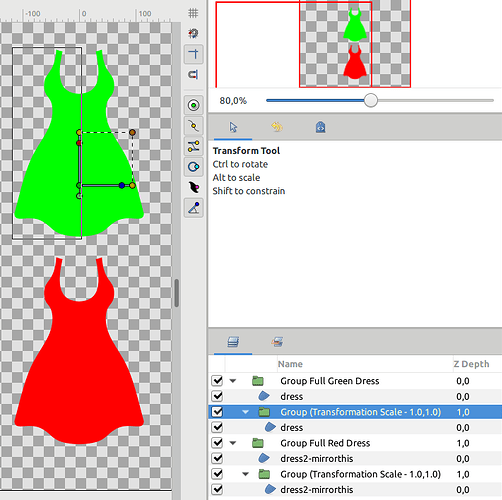
Task: Open the panel tab with blue arch icon
Action: coord(320,127)
